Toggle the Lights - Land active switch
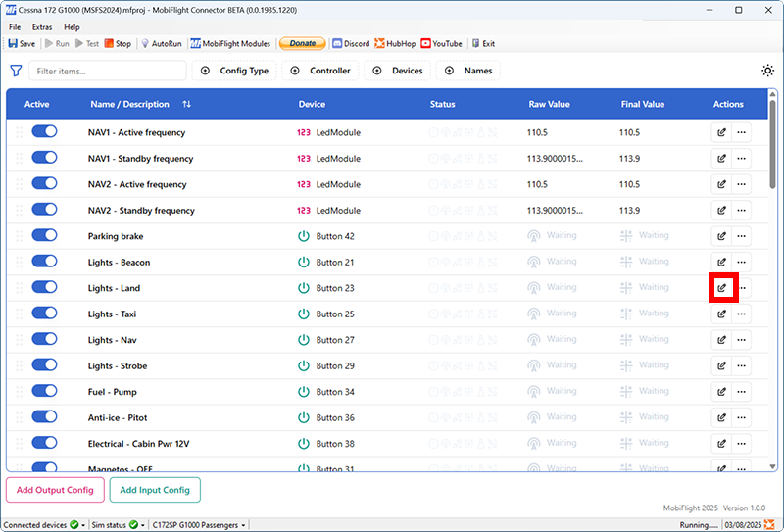The width and height of the screenshot is (784, 532). 44,287
